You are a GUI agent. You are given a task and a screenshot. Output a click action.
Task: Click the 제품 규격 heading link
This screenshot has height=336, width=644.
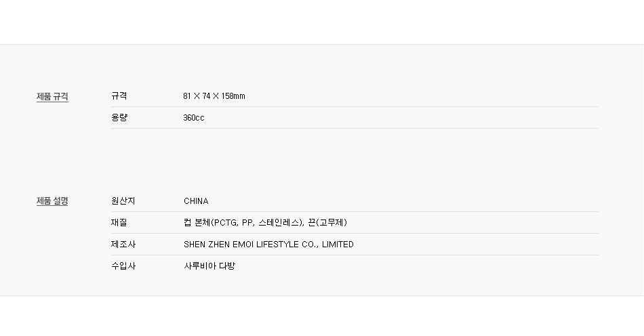coord(52,97)
